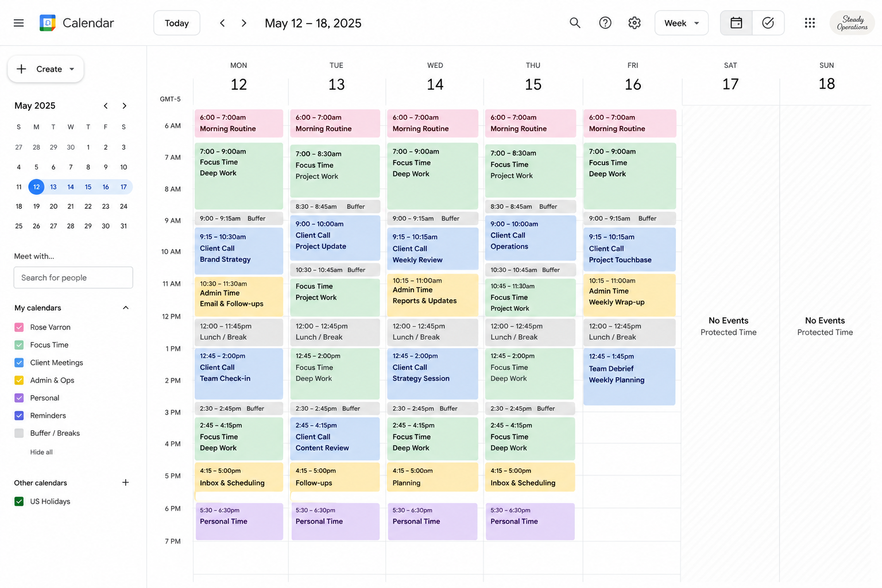This screenshot has width=882, height=588.
Task: Open Wednesday Planning event at 4:15
Action: pos(432,477)
